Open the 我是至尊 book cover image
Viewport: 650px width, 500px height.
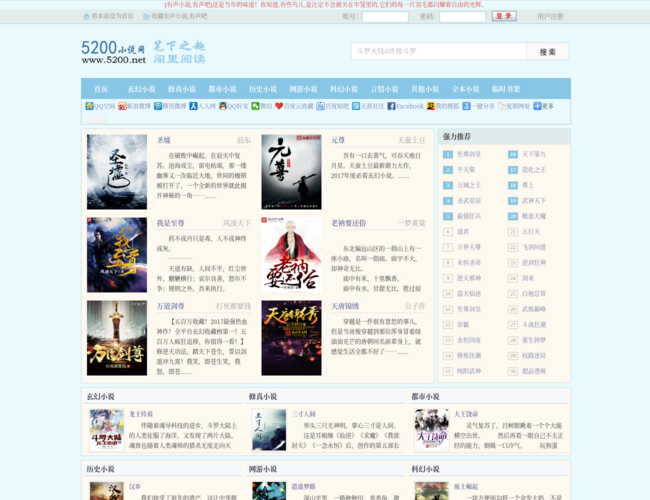point(117,255)
